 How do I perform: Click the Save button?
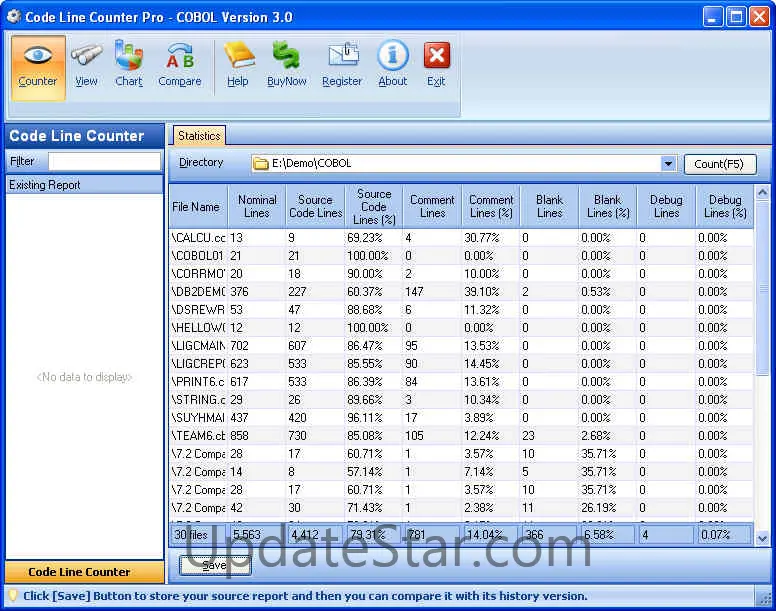[215, 565]
